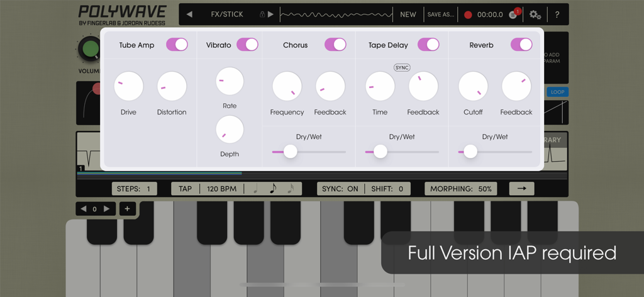
Task: Click the Reverb Cutoff knob
Action: coord(473,86)
